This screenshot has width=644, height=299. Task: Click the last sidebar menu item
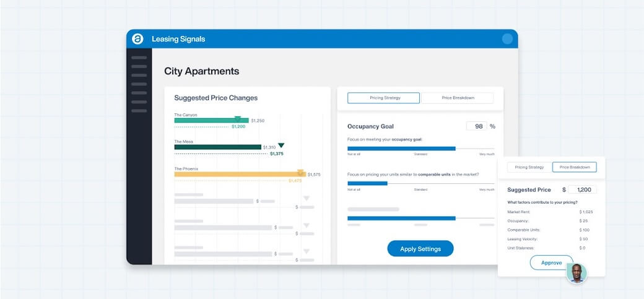[x=139, y=111]
